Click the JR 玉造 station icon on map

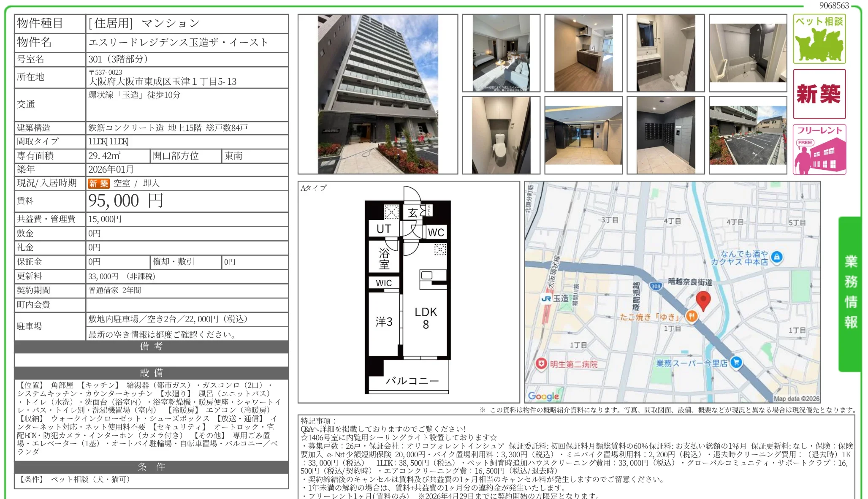click(546, 298)
